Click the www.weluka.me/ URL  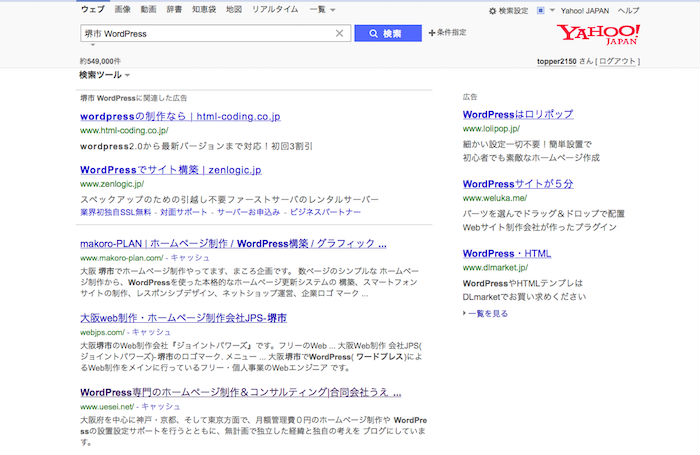pyautogui.click(x=495, y=198)
